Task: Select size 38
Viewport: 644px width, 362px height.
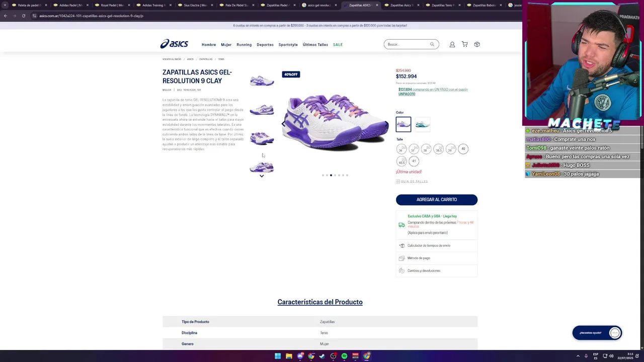Action: 426,149
